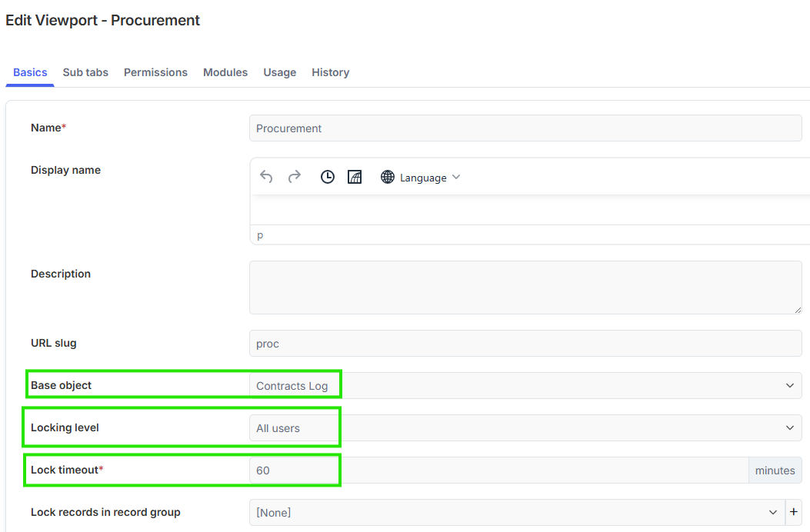Open the Language dropdown
The height and width of the screenshot is (532, 810).
pyautogui.click(x=421, y=177)
